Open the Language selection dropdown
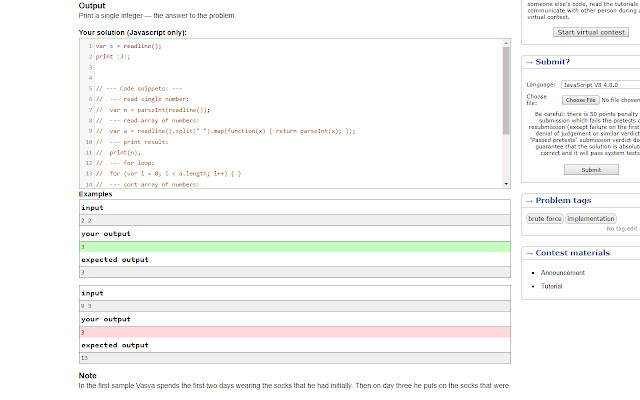Screen dimensions: 640x400 click(x=600, y=85)
